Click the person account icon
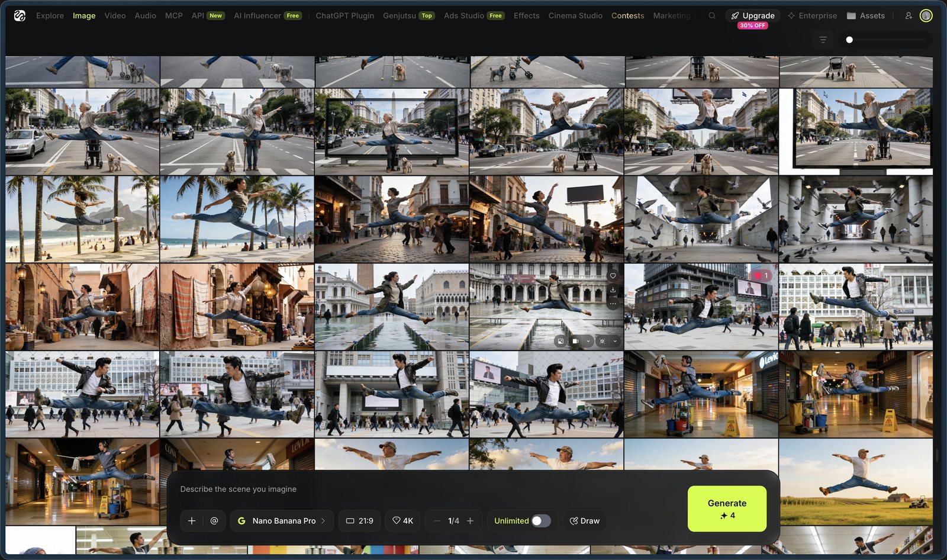947x560 pixels. tap(909, 16)
